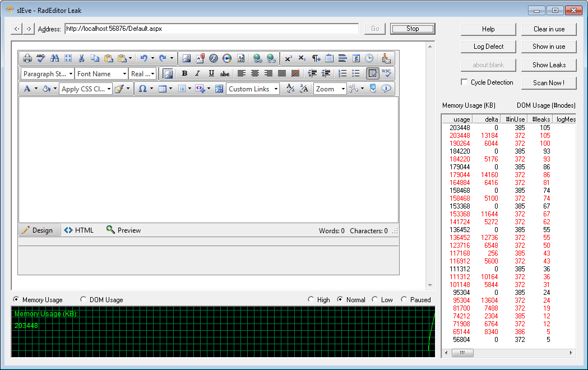The height and width of the screenshot is (370, 588).
Task: Center align the text
Action: point(255,73)
